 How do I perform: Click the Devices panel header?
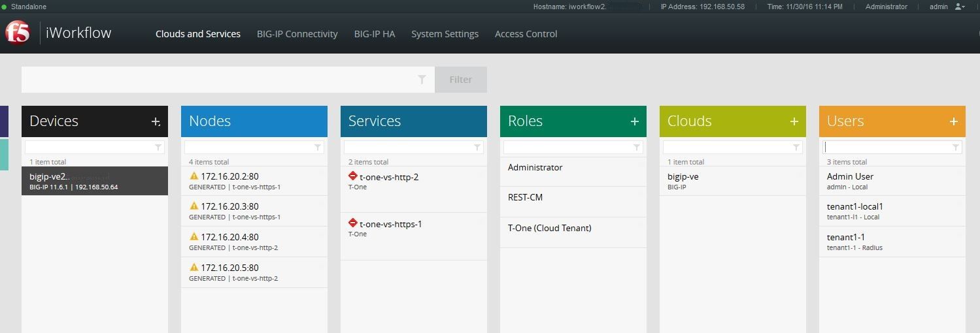pos(95,121)
